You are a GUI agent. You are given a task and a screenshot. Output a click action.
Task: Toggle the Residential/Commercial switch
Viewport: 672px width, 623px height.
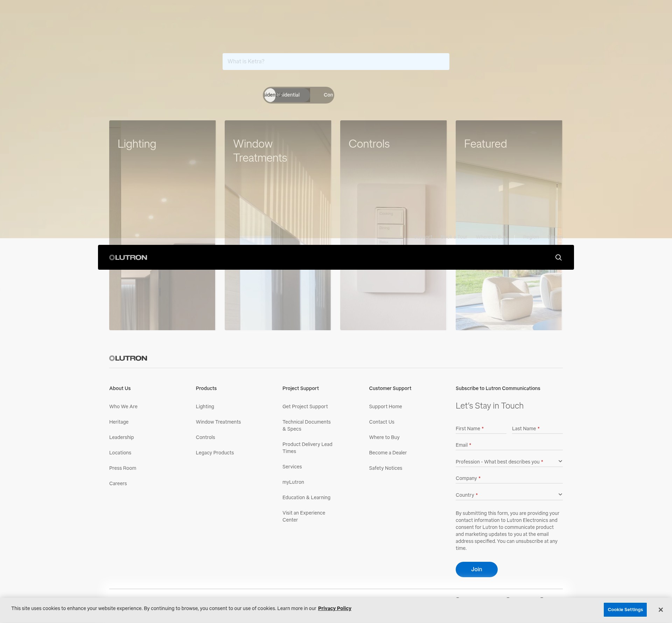(x=299, y=95)
